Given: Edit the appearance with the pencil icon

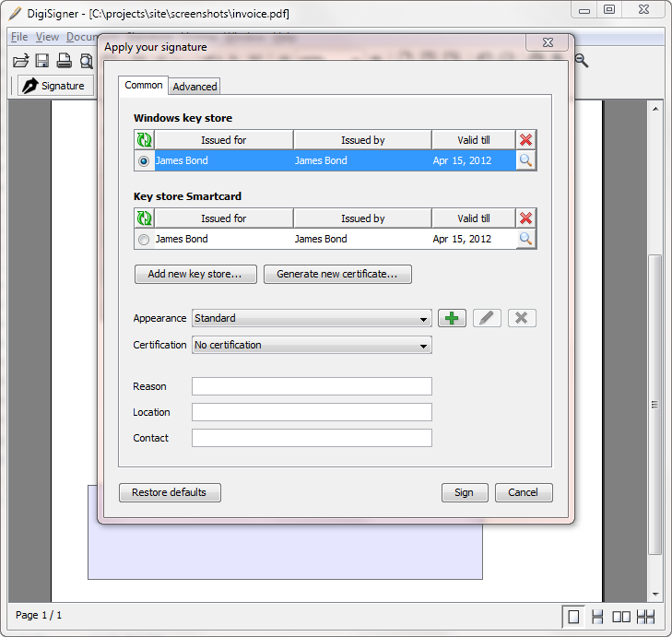Looking at the screenshot, I should [x=487, y=318].
